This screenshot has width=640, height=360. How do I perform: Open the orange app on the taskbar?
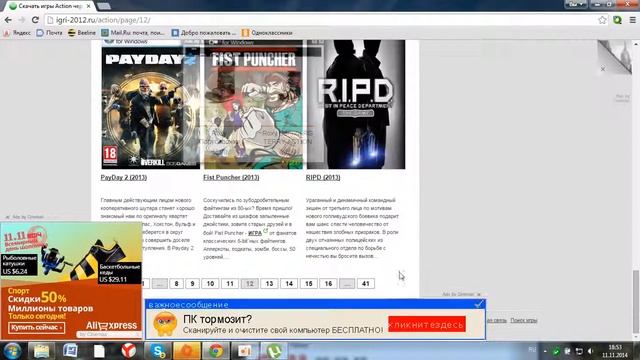[187, 351]
